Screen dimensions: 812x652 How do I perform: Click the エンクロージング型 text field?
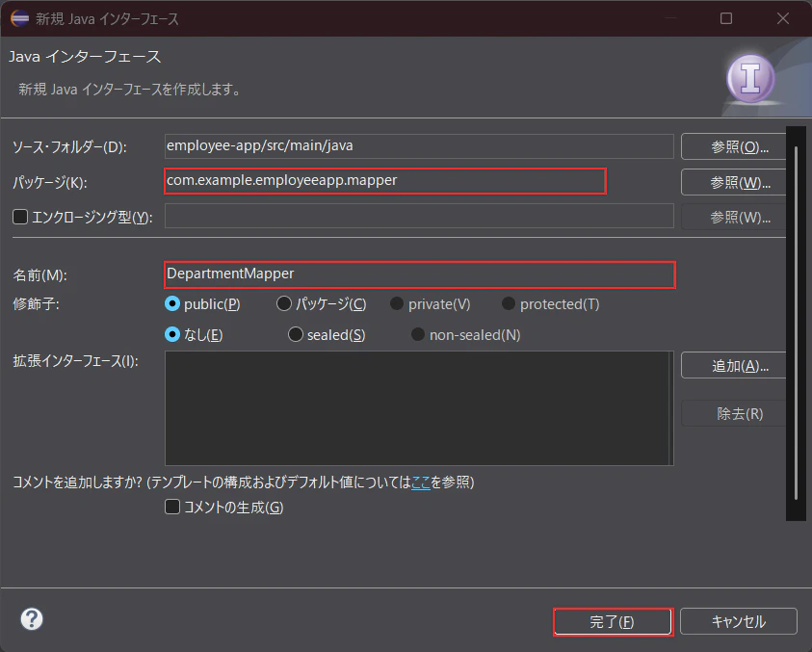pos(419,216)
